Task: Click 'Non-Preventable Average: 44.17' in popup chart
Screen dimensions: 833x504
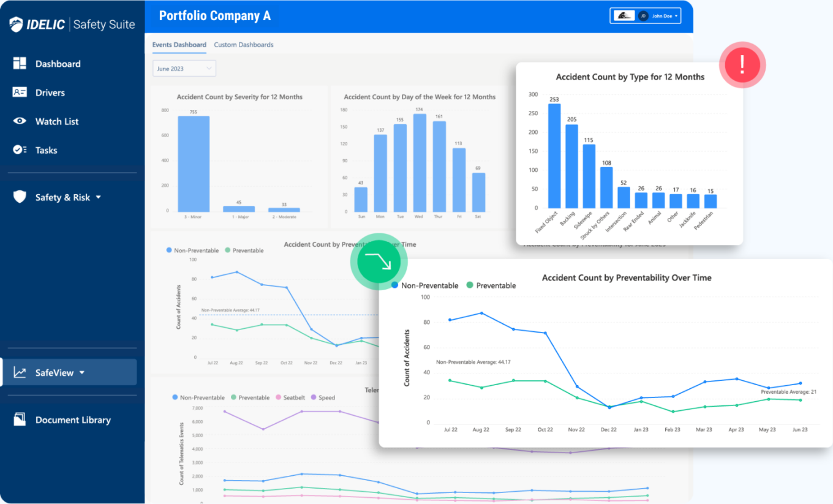Action: (x=473, y=363)
